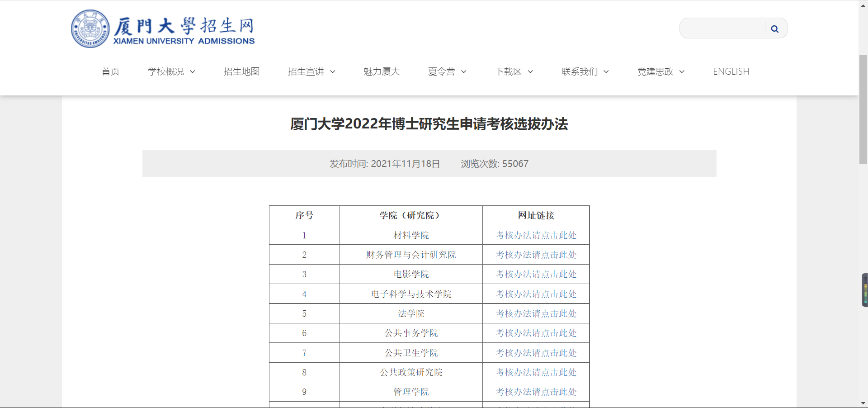The height and width of the screenshot is (408, 868).
Task: Open the 招生地图 menu item
Action: [x=241, y=71]
